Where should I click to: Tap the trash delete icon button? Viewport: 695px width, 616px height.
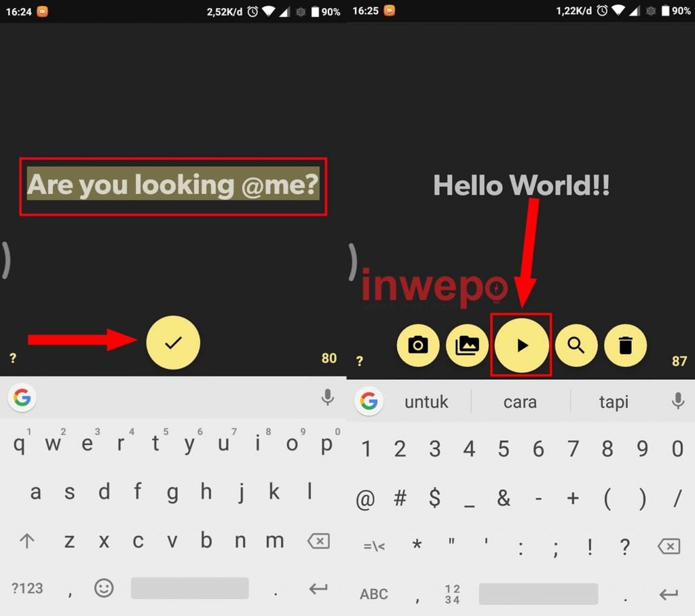625,345
